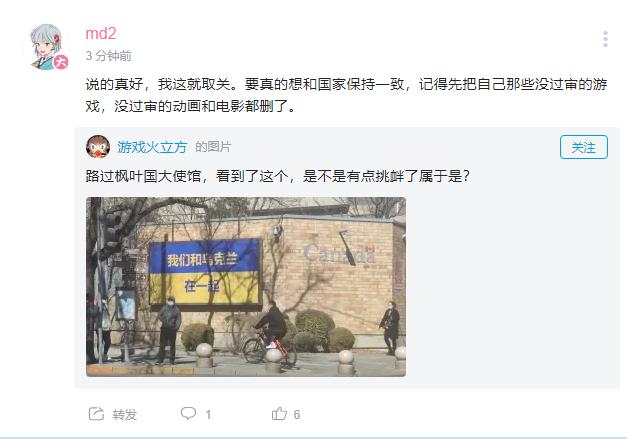Image resolution: width=627 pixels, height=439 pixels.
Task: Click the repost share icon
Action: click(x=96, y=414)
